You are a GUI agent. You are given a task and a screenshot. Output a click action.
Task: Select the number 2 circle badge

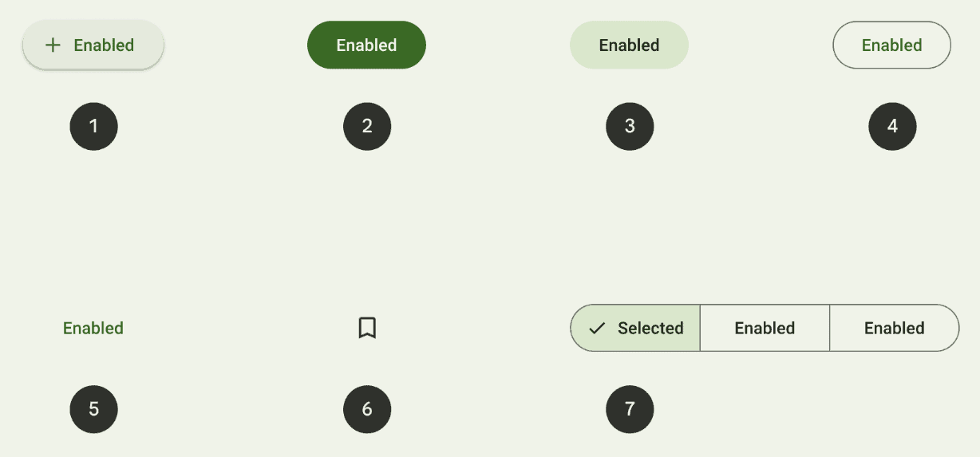tap(367, 126)
